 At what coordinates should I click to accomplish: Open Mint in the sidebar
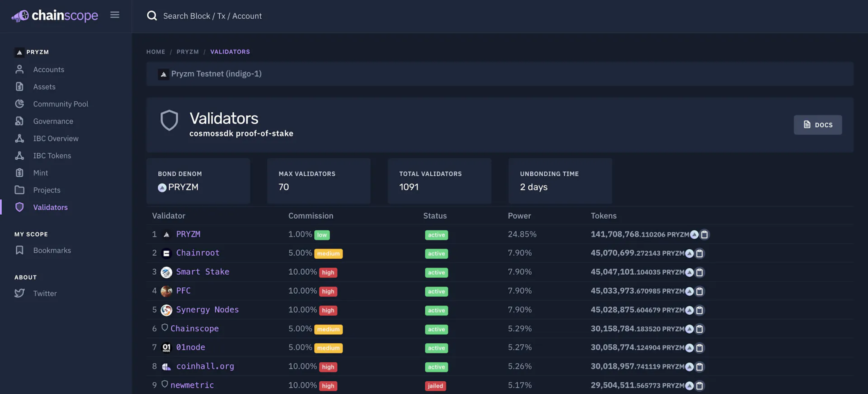click(x=40, y=172)
